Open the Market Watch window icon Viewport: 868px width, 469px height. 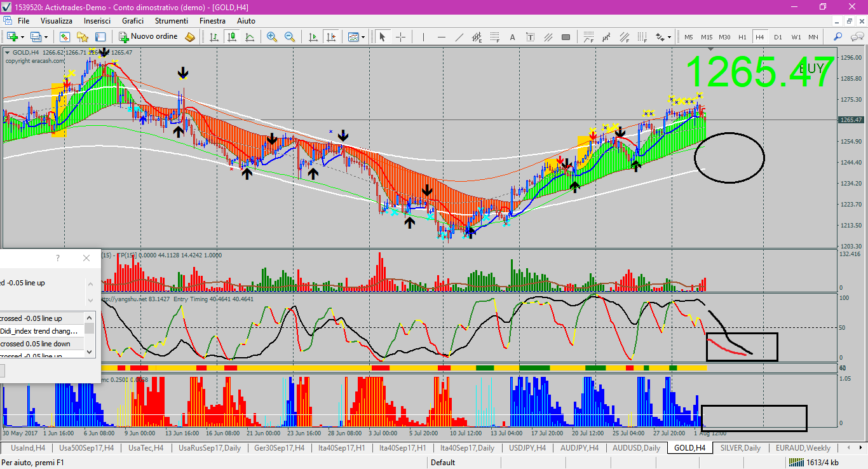tap(64, 37)
